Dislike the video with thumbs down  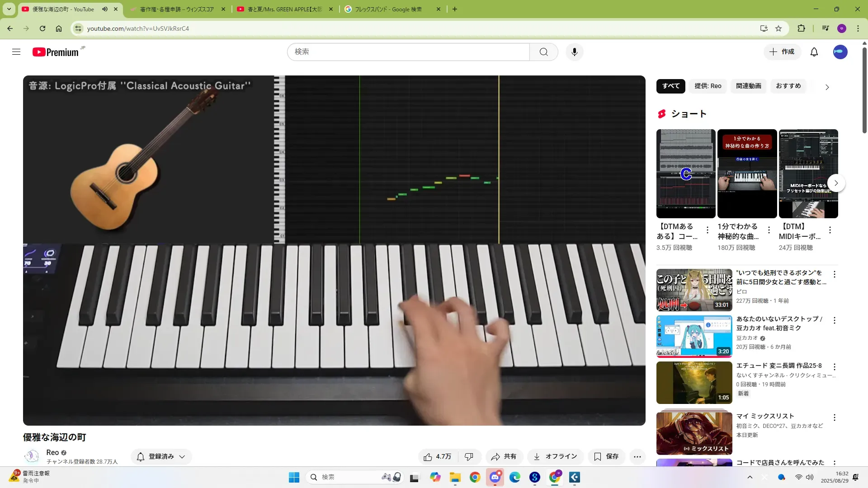(469, 457)
